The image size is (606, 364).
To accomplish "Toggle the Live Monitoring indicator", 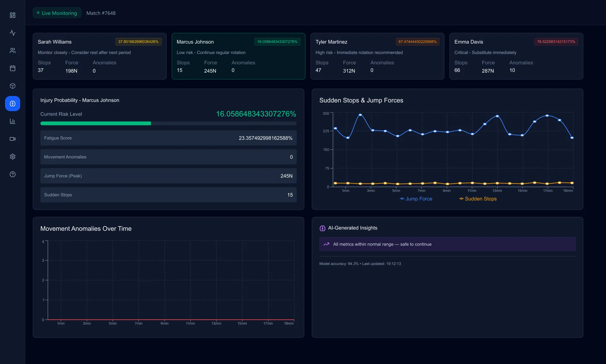I will (57, 13).
